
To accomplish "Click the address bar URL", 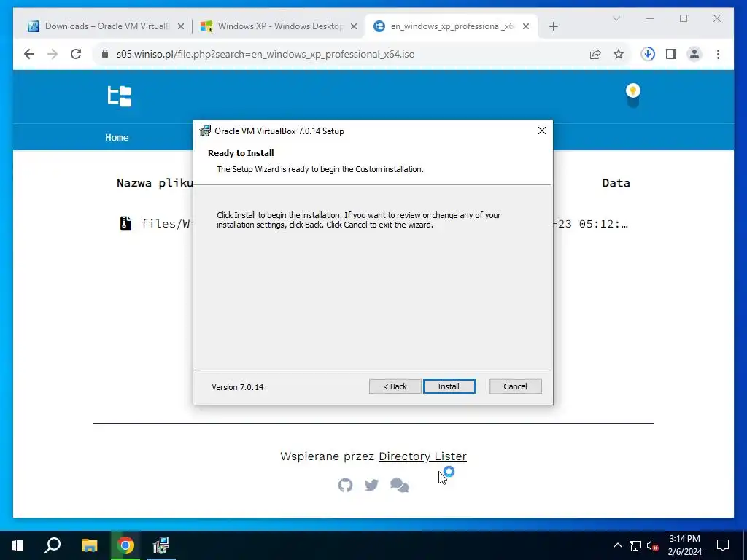I will (x=266, y=54).
